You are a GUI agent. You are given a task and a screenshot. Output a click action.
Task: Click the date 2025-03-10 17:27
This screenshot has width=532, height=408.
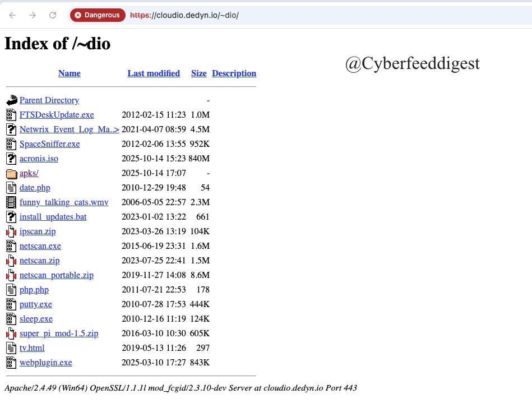click(154, 363)
